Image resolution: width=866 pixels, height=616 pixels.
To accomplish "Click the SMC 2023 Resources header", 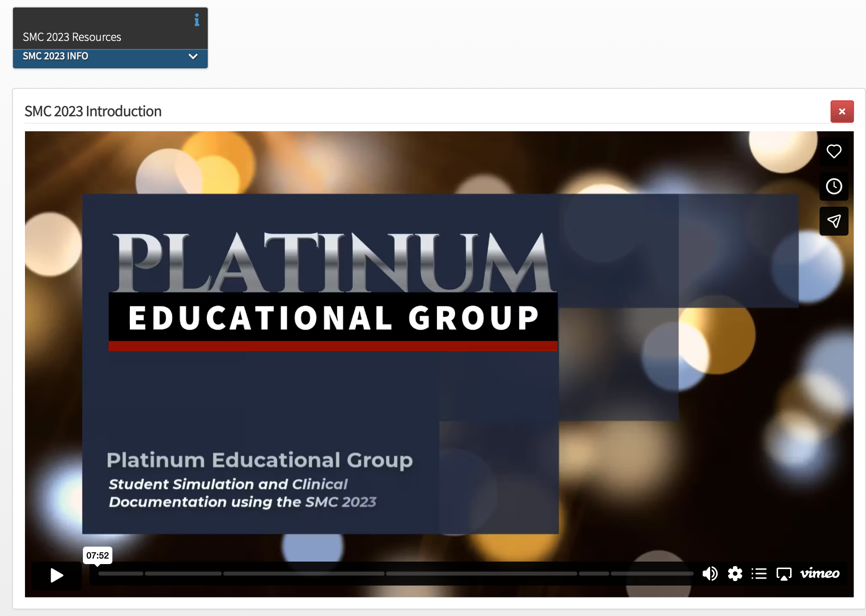I will (x=72, y=37).
